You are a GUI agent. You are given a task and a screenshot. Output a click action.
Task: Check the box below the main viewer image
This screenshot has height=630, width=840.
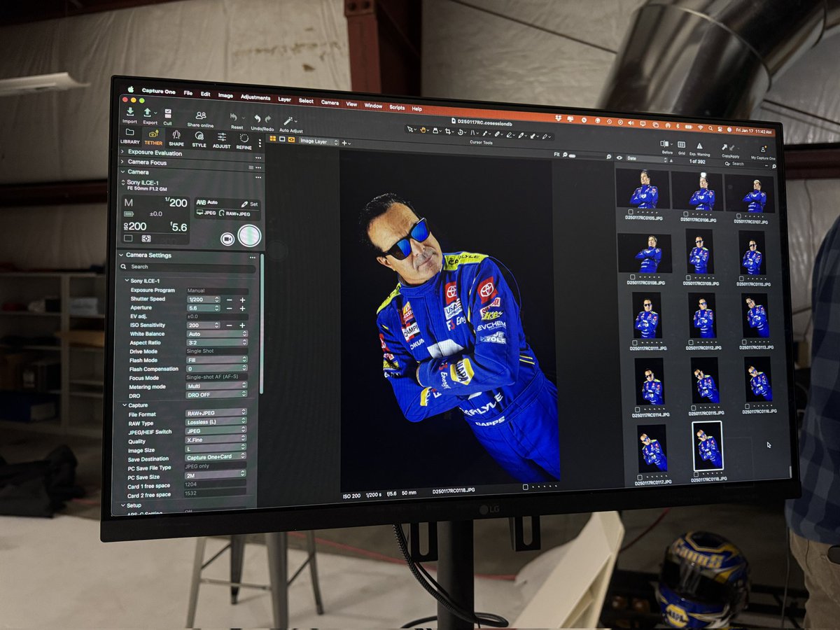(x=526, y=486)
